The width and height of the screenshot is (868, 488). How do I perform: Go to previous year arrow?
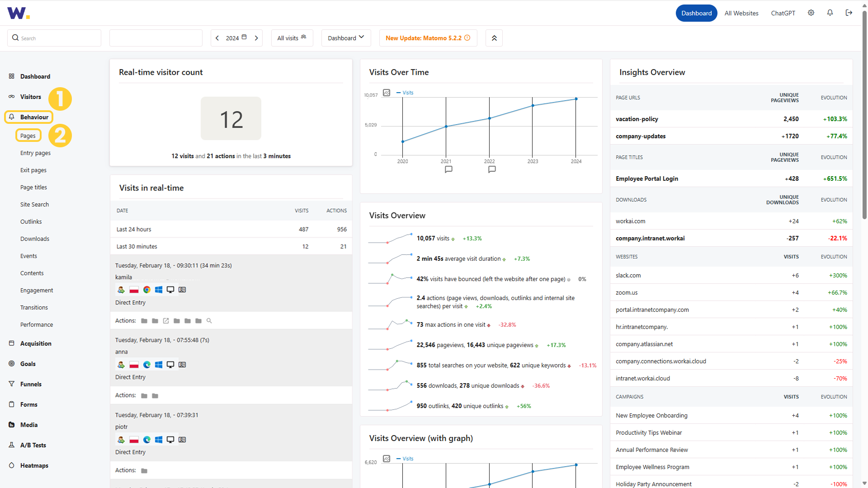(x=217, y=38)
